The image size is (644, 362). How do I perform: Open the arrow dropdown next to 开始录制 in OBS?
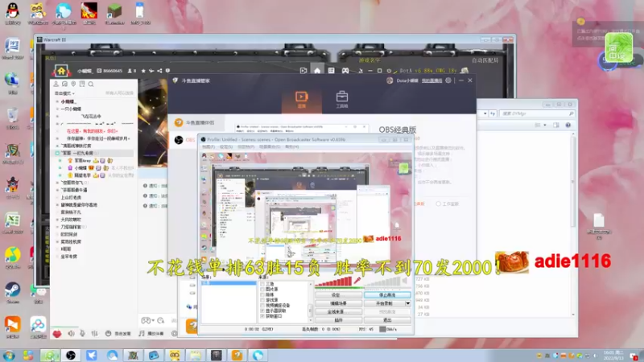click(407, 303)
